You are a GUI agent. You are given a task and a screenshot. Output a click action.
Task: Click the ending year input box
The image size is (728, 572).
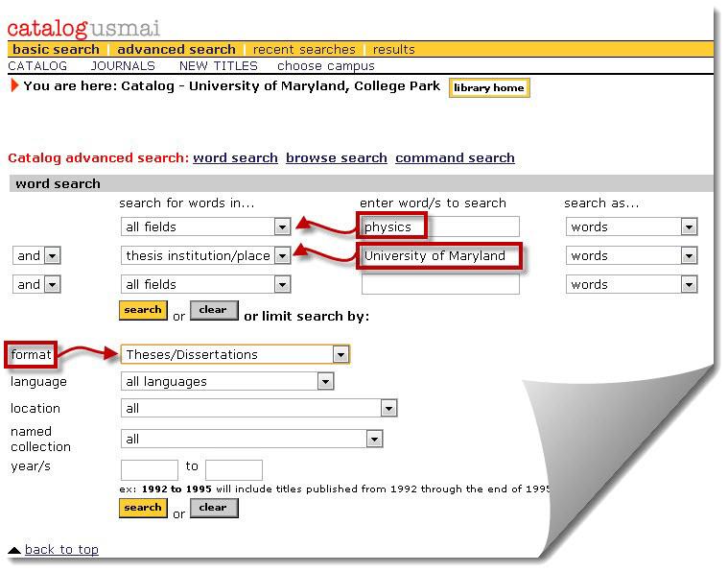click(234, 470)
